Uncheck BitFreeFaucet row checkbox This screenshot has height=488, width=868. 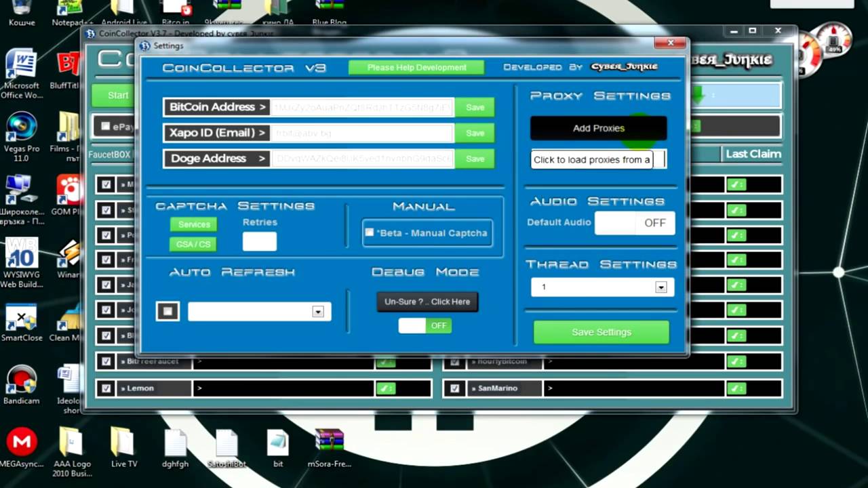(x=106, y=362)
